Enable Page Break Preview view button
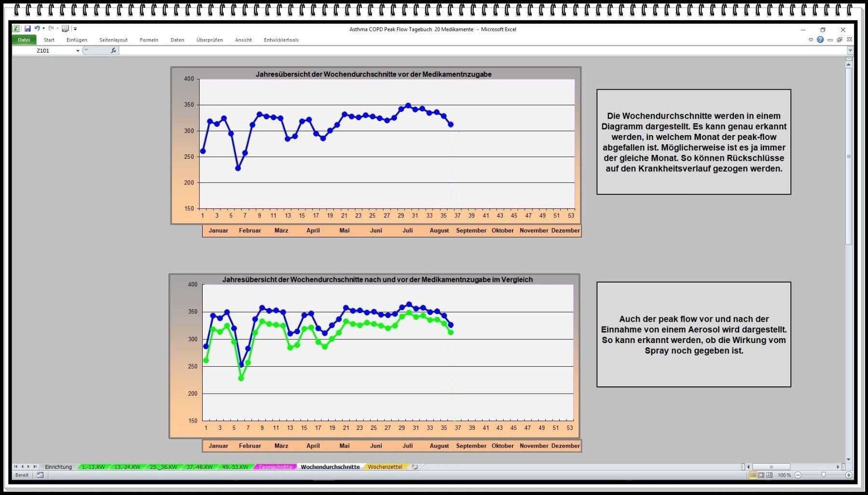 (x=769, y=475)
